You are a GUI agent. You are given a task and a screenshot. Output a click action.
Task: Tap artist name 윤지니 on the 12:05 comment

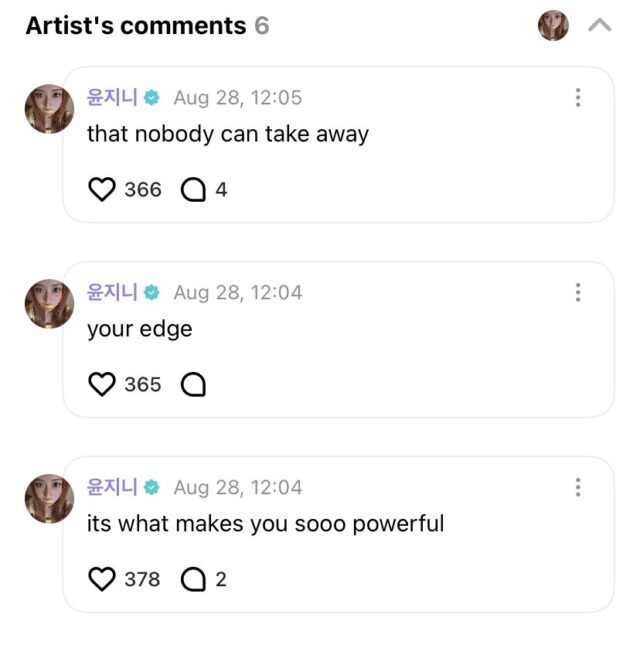[x=112, y=98]
